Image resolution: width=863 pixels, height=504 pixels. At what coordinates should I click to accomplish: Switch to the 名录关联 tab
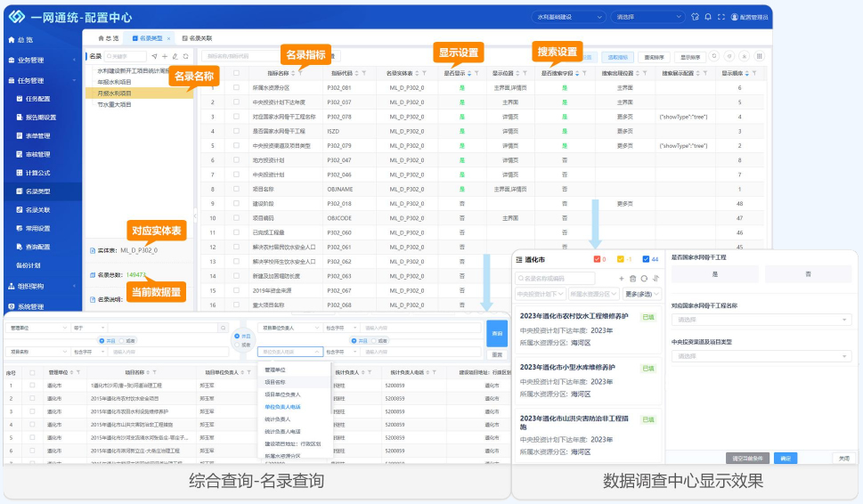point(196,39)
